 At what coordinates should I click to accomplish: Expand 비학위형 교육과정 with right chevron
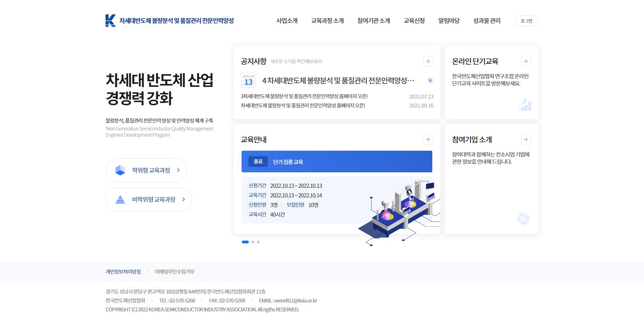point(184,199)
